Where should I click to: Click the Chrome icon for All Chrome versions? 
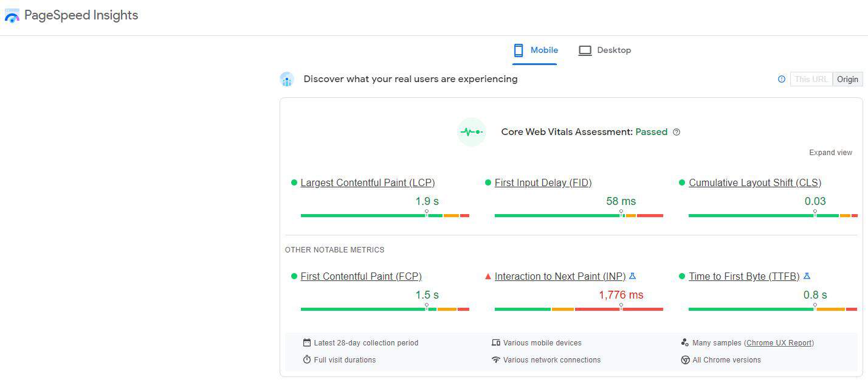tap(685, 360)
